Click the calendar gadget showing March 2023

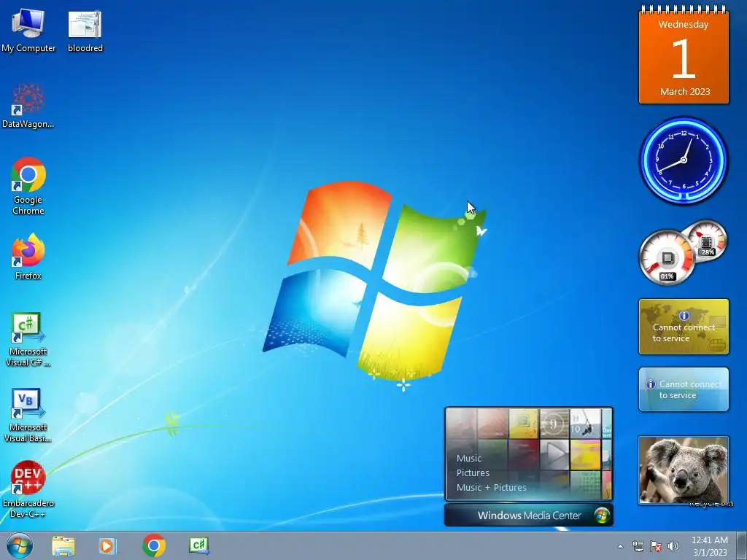click(684, 55)
